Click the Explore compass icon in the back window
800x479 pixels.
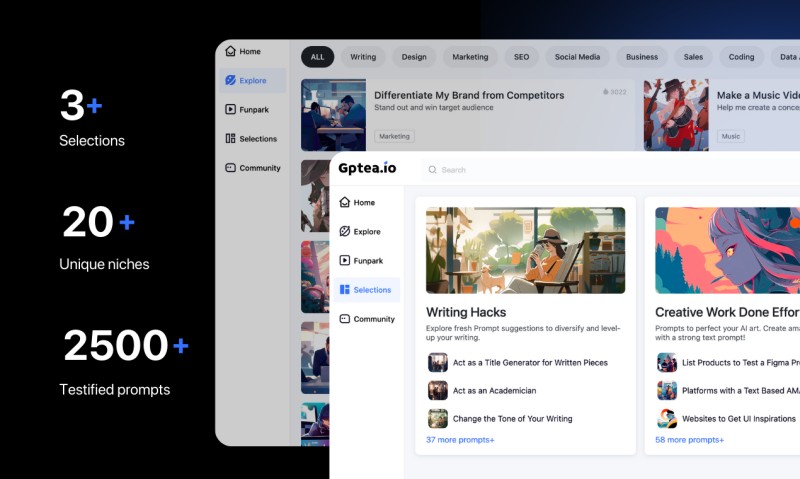click(x=231, y=80)
